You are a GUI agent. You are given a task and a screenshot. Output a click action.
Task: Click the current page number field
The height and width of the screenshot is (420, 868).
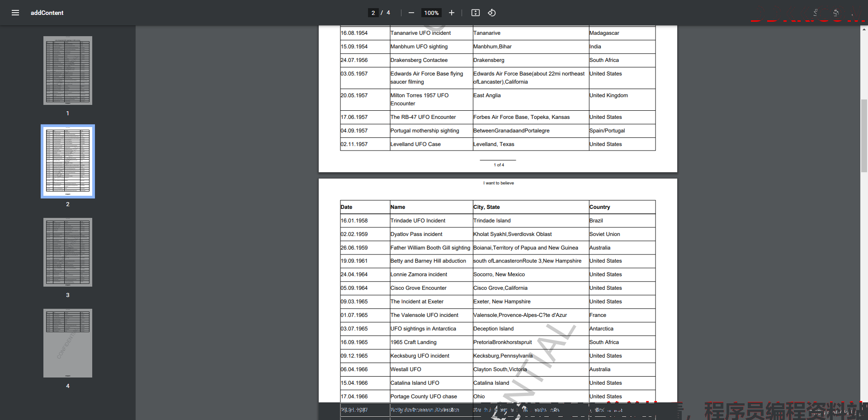point(373,13)
